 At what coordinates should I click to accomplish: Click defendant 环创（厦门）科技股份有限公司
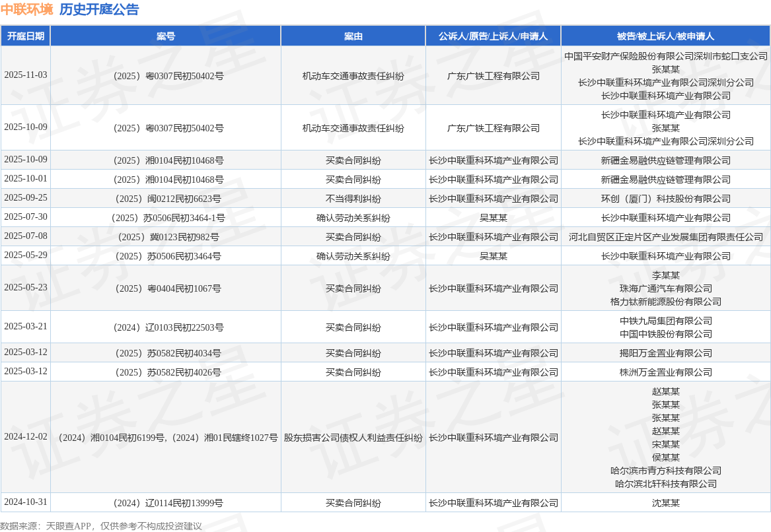(666, 199)
